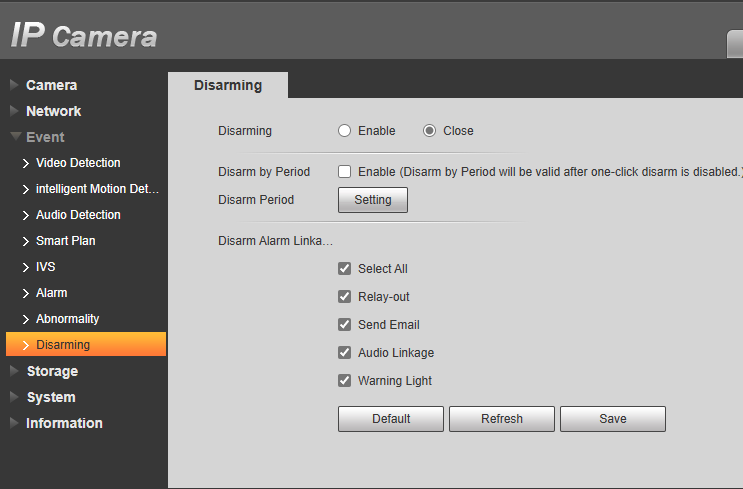This screenshot has height=489, width=743.
Task: Click the chevron beside Alarm
Action: (26, 294)
